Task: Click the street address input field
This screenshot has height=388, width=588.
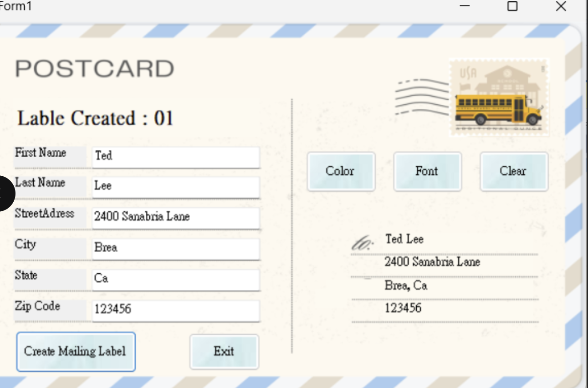Action: tap(176, 217)
